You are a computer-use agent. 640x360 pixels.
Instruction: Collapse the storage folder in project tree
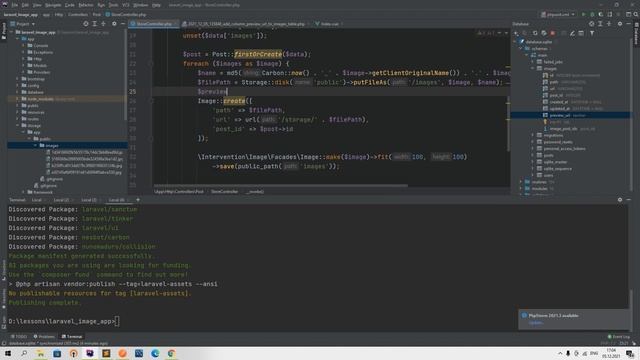[18, 125]
